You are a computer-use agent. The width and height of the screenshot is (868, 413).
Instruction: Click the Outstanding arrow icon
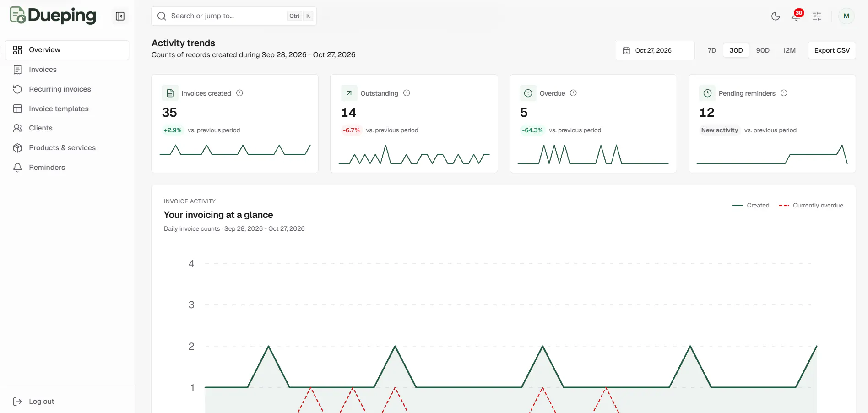coord(349,93)
